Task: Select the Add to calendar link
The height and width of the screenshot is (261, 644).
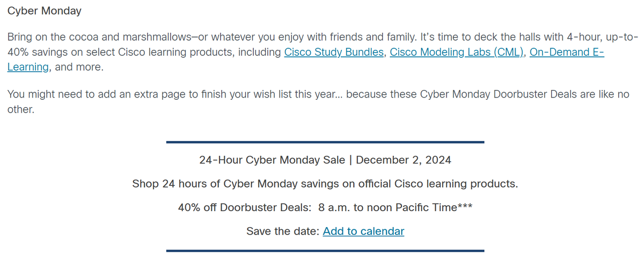Action: (363, 231)
